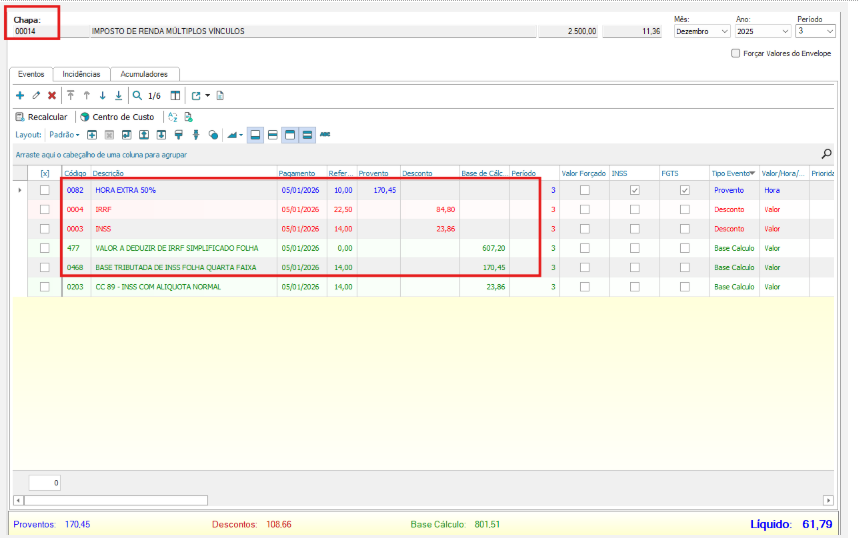This screenshot has width=859, height=538.
Task: Save layout with the boxed plus icon
Action: [92, 135]
